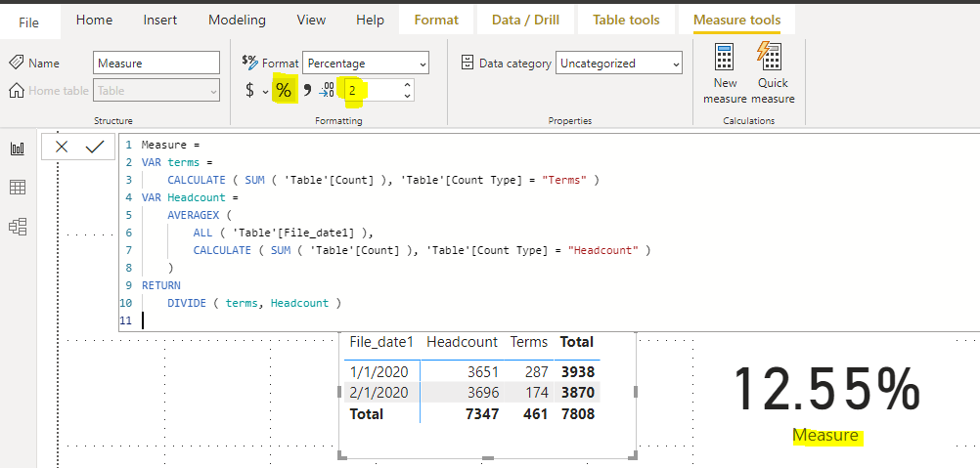980x468 pixels.
Task: Decrease decimal places with down arrow
Action: pos(408,96)
